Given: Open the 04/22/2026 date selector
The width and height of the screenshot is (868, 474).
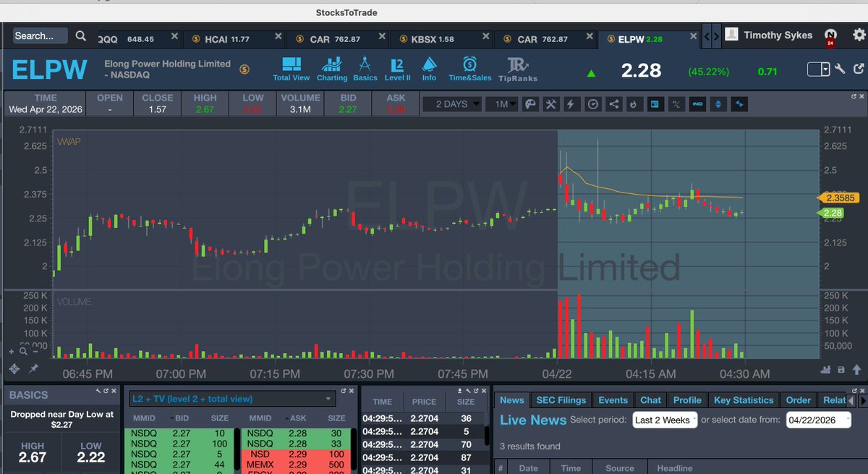Looking at the screenshot, I should [x=818, y=420].
